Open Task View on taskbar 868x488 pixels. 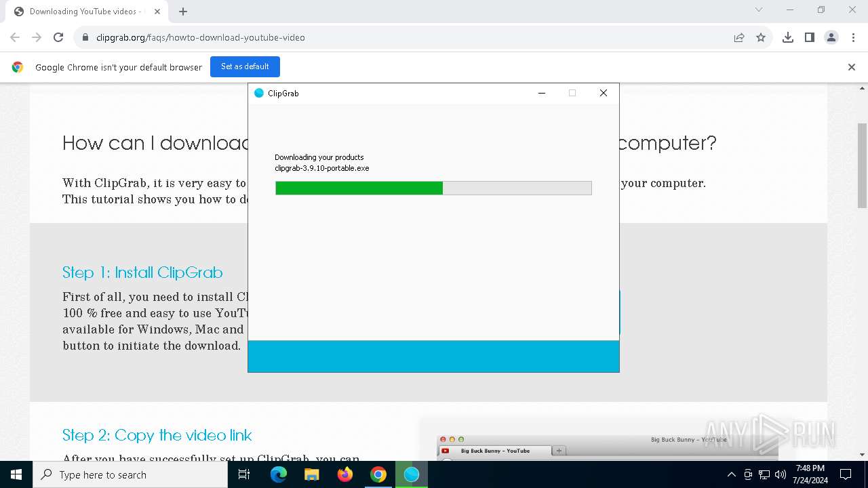tap(244, 474)
